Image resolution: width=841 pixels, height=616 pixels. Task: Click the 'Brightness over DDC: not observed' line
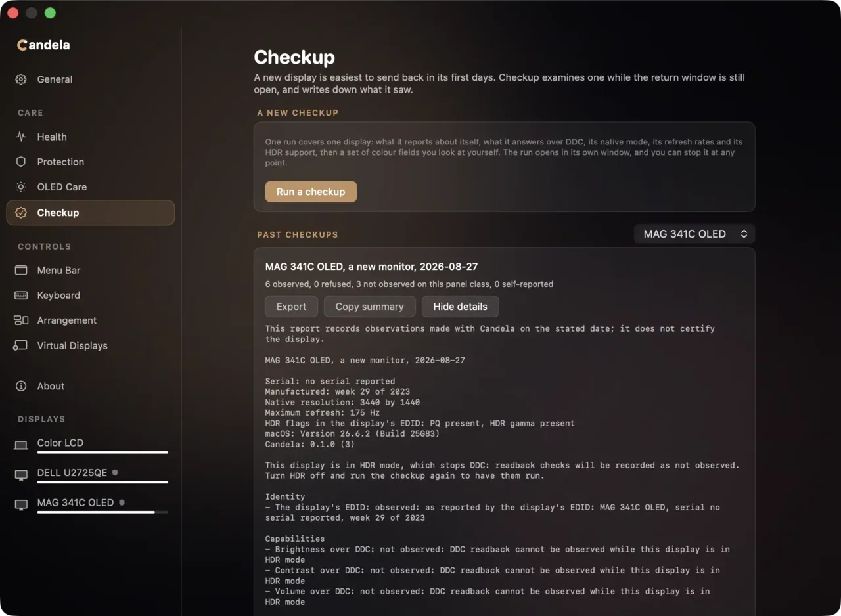click(x=497, y=554)
